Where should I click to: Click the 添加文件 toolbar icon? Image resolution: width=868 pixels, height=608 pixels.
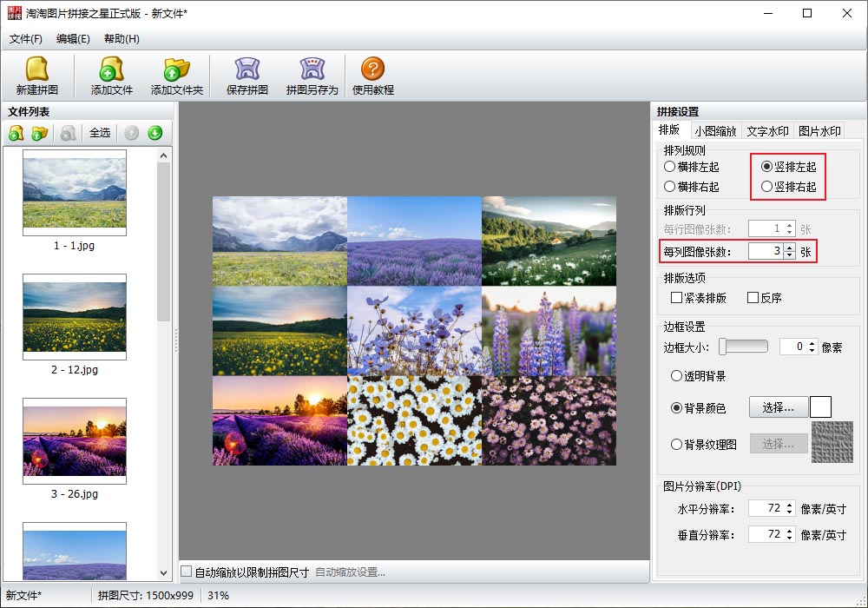tap(112, 76)
